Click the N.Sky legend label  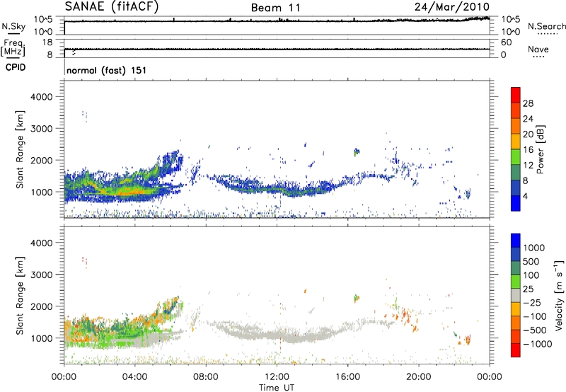13,26
